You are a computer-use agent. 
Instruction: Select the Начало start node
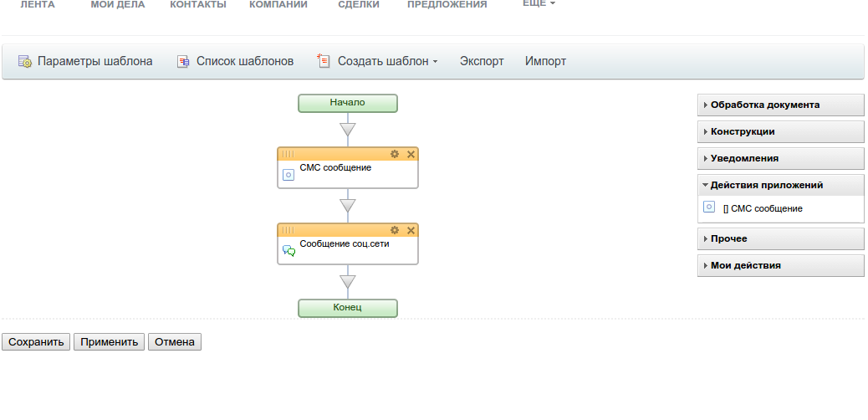(x=348, y=103)
